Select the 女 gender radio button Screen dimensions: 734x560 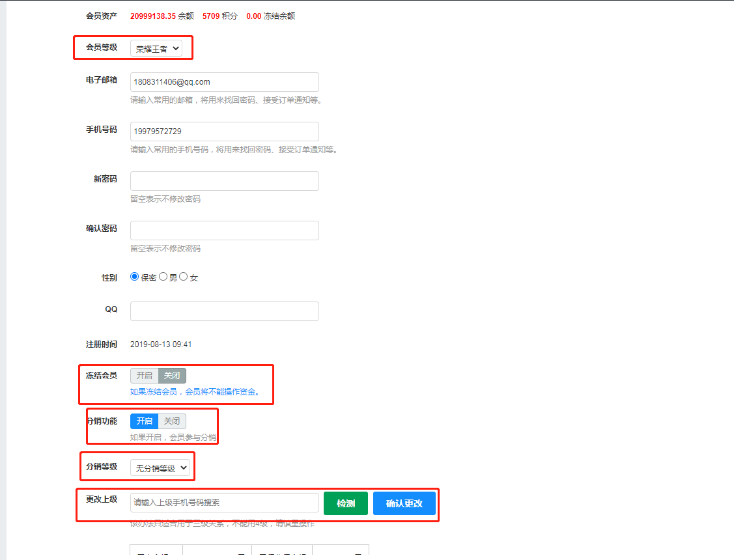click(184, 277)
